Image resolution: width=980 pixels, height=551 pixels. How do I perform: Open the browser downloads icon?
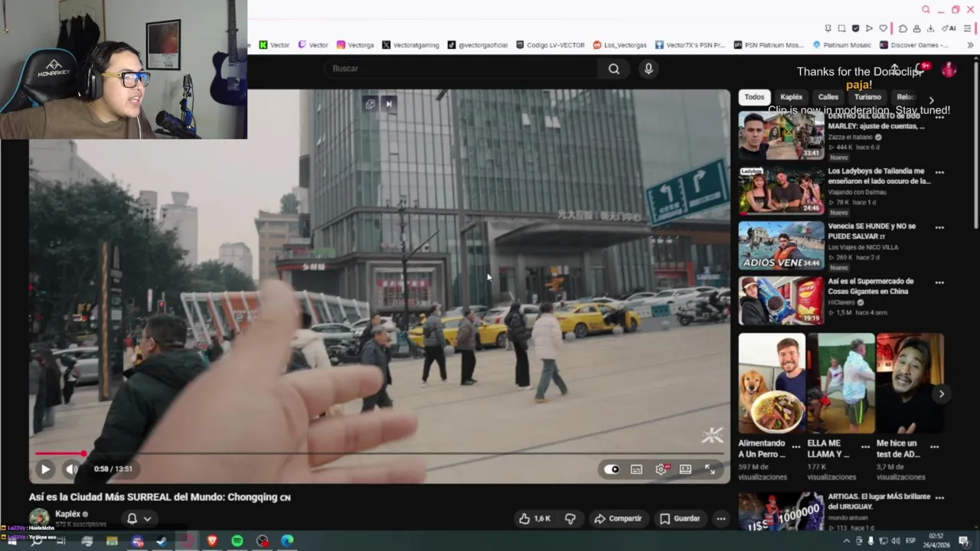point(930,28)
